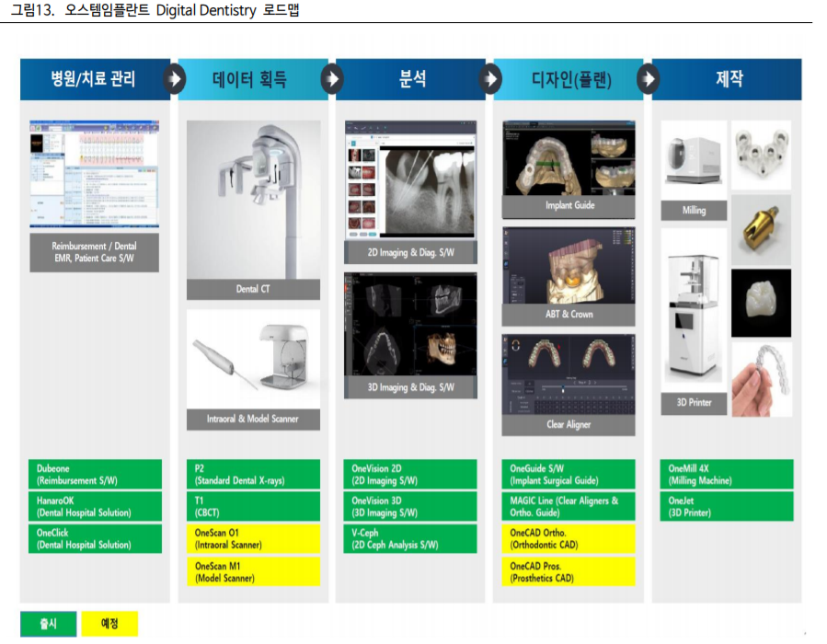827x644 pixels.
Task: Click arrow between 분석 and 디자인(플랜)
Action: pyautogui.click(x=490, y=79)
